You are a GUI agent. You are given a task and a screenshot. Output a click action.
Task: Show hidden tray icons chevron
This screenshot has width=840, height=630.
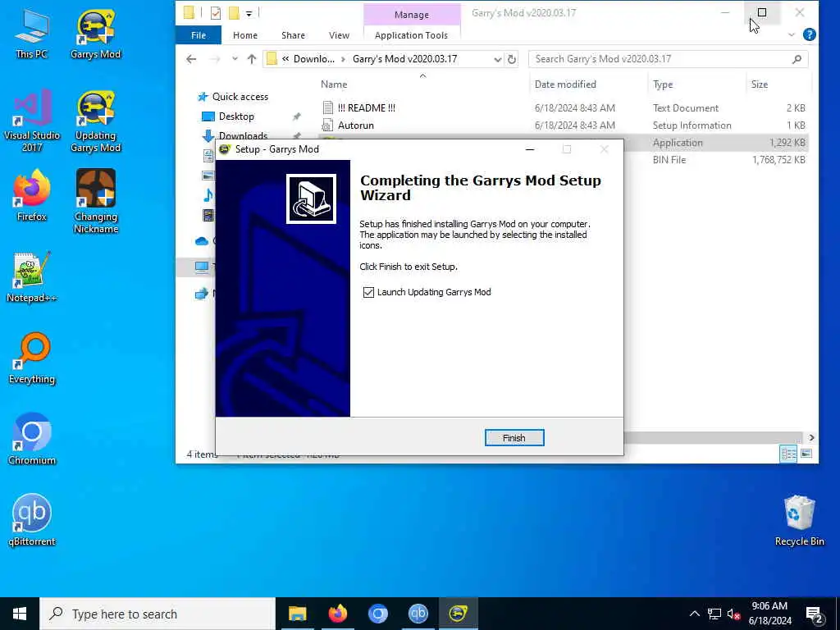(x=694, y=614)
